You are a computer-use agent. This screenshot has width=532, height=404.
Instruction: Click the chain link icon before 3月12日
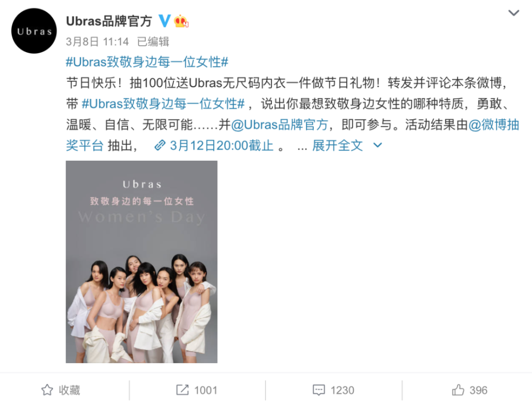point(160,145)
